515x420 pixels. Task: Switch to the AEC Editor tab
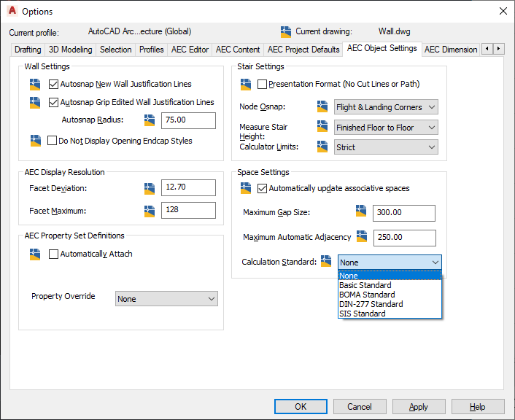tap(190, 50)
